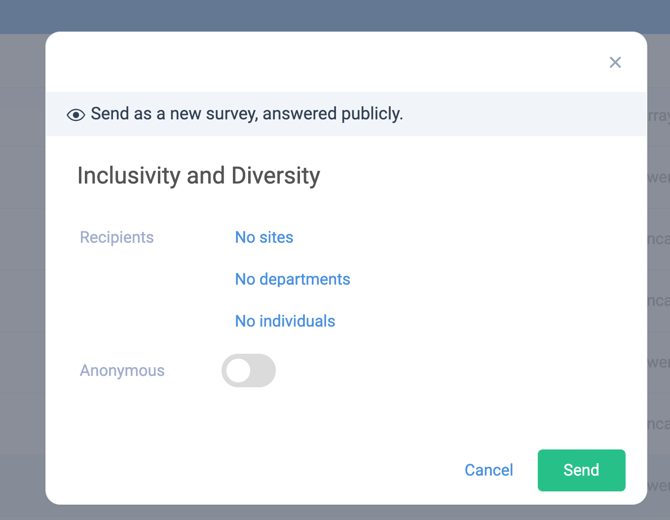Click the word "Diversity" in the heading
Viewport: 670px width, 520px height.
[x=275, y=176]
